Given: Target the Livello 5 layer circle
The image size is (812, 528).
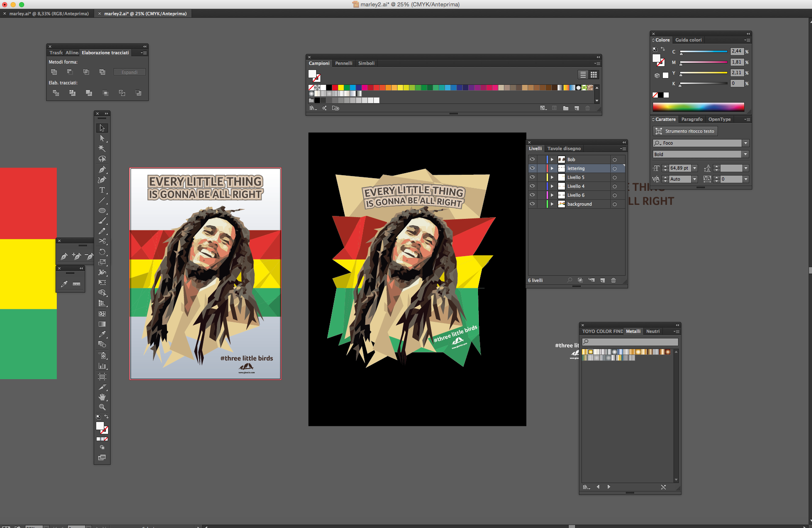Looking at the screenshot, I should click(x=615, y=177).
